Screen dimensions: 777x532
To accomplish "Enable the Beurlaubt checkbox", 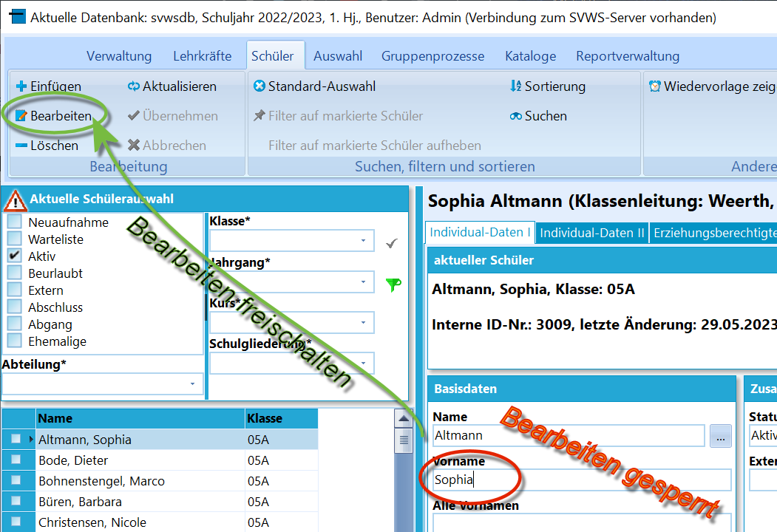I will (x=15, y=273).
